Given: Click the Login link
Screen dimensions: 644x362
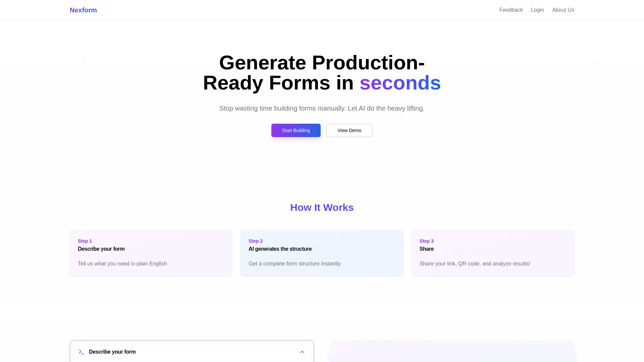Looking at the screenshot, I should pyautogui.click(x=537, y=10).
